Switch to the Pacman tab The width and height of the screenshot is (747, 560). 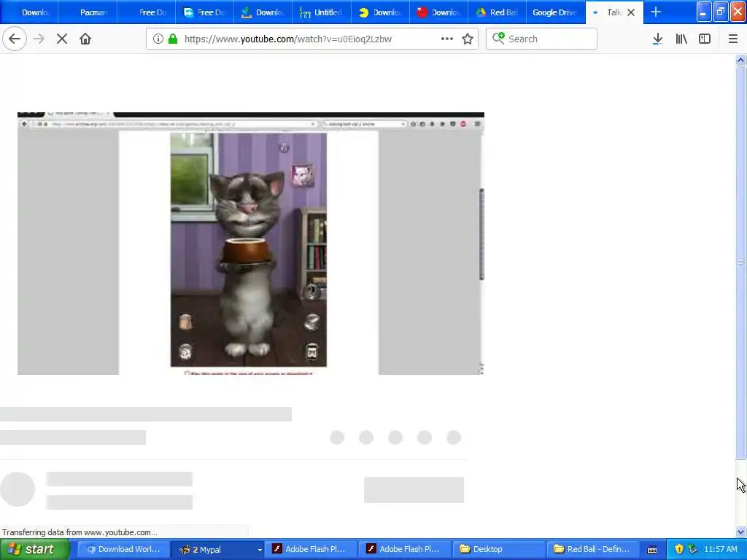coord(88,12)
